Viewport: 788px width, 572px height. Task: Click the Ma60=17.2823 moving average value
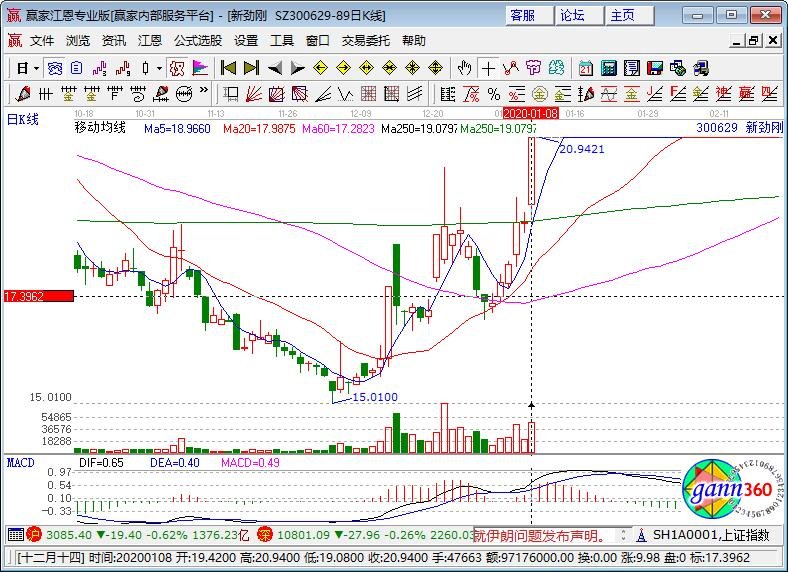coord(338,129)
